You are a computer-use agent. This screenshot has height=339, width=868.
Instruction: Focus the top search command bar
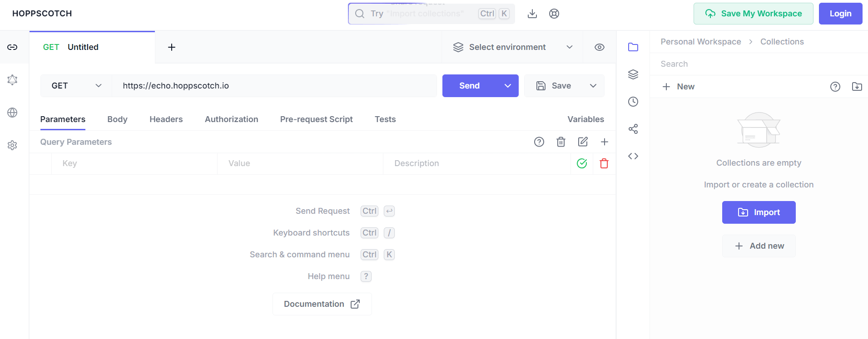click(x=432, y=14)
